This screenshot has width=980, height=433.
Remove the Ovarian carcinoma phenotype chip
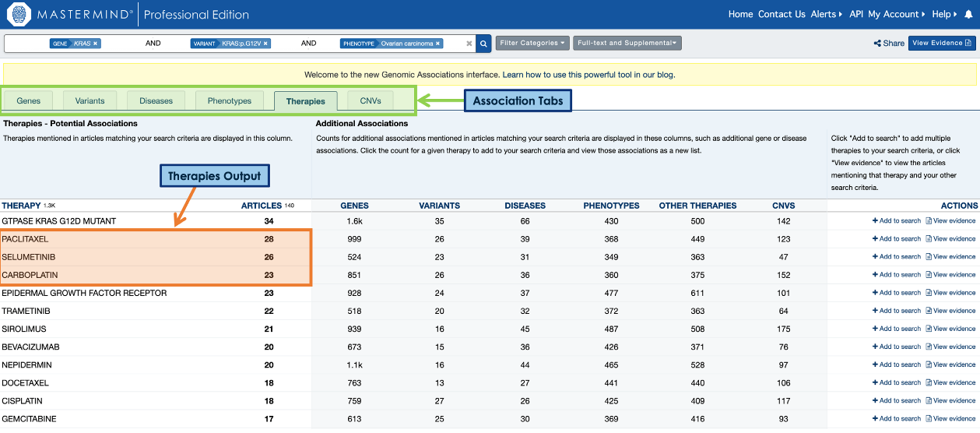(437, 44)
